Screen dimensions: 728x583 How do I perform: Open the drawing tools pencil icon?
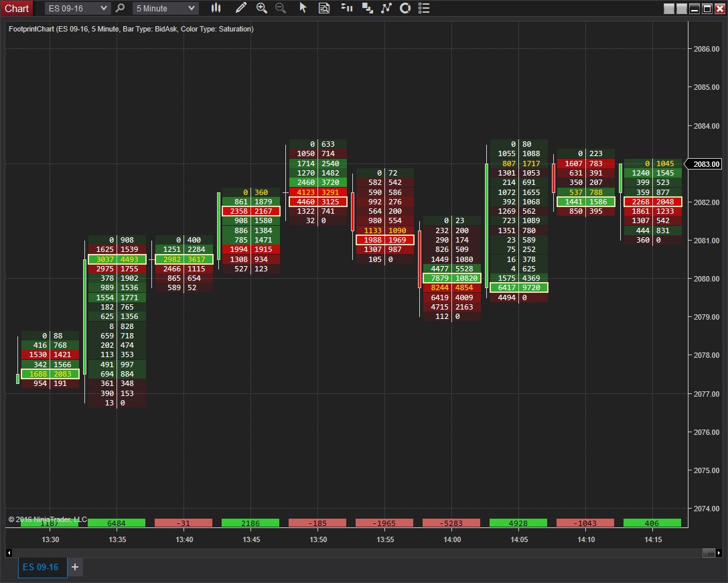241,8
